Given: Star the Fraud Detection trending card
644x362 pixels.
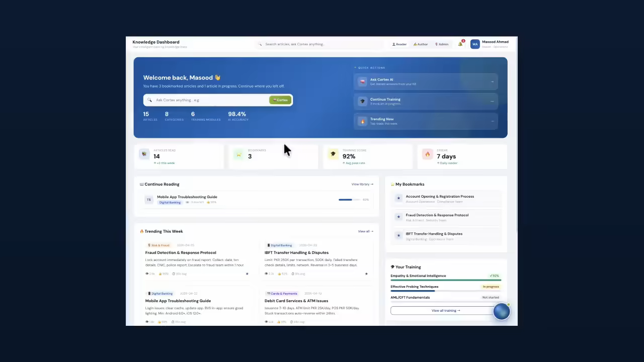Looking at the screenshot, I should pyautogui.click(x=247, y=274).
